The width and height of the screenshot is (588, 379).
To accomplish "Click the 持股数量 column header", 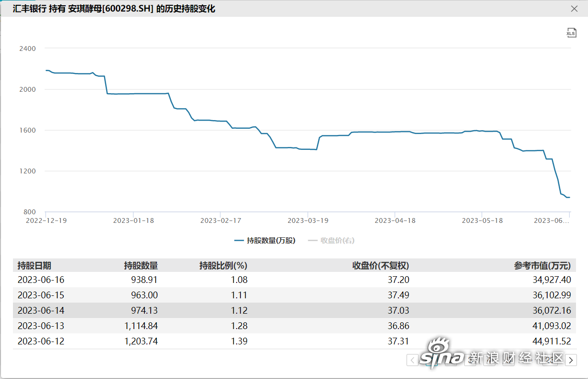I will 141,266.
